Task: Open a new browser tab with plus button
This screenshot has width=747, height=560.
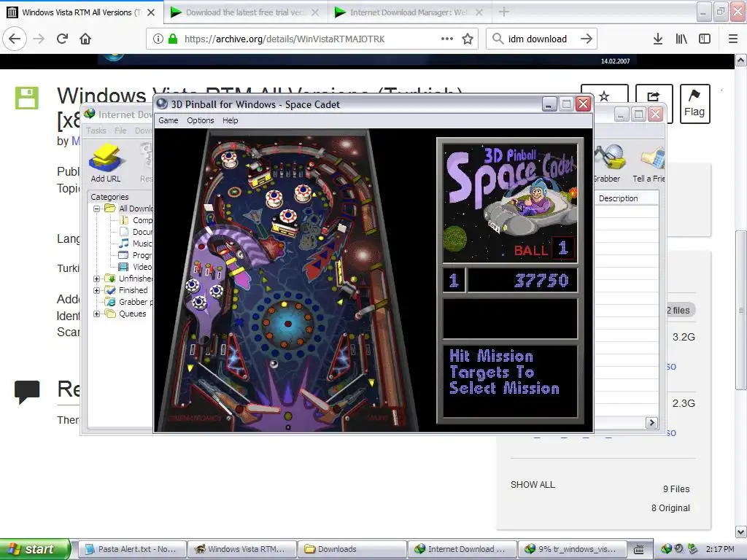Action: pos(503,12)
